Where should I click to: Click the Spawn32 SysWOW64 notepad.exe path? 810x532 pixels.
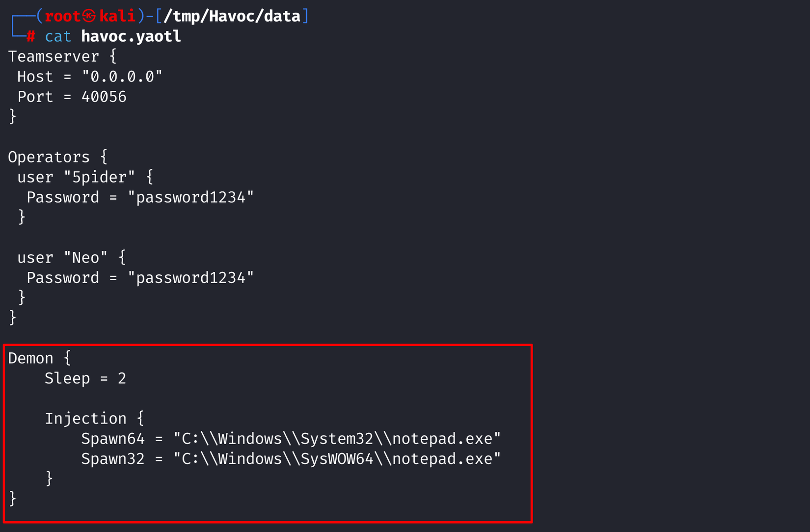337,459
